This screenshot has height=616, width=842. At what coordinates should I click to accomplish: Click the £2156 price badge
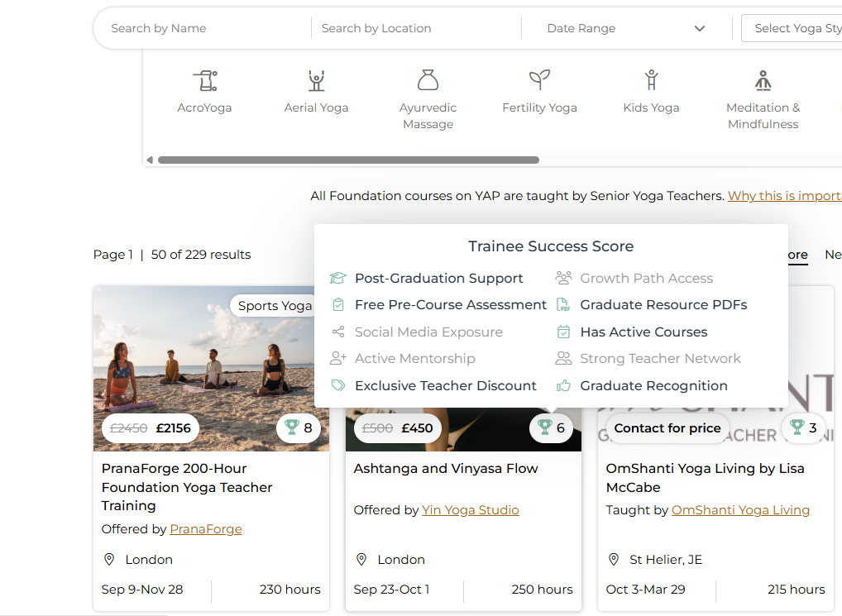pos(151,428)
